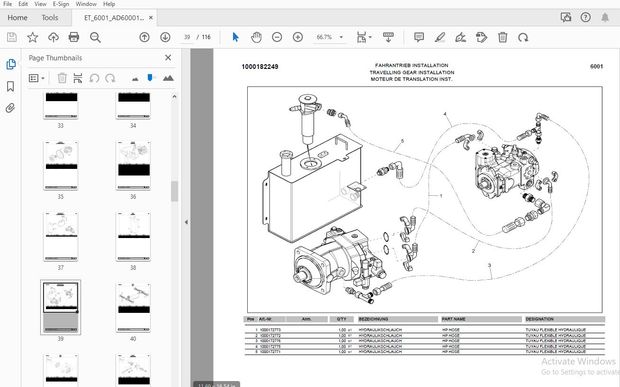Click the delete trash icon in toolbar
This screenshot has height=387, width=620.
(x=503, y=37)
